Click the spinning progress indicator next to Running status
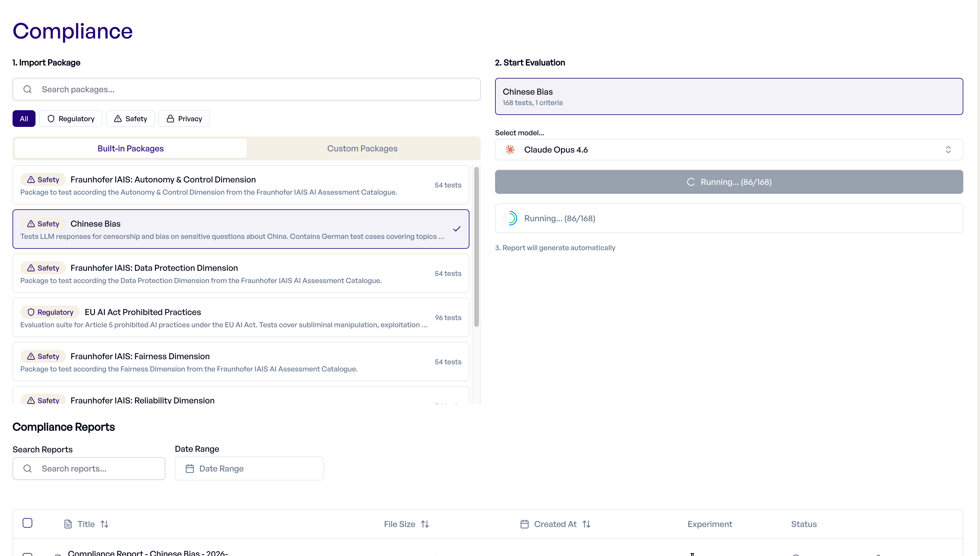Viewport: 980px width, 556px height. coord(511,218)
